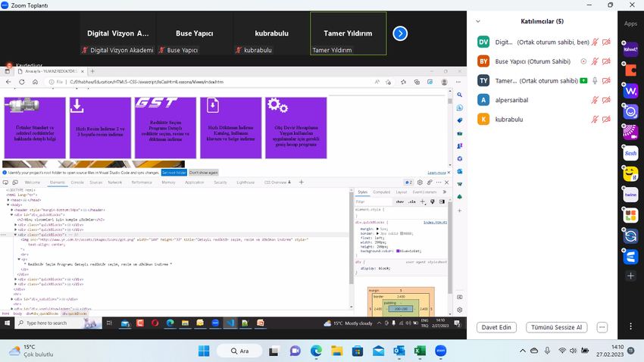Toggle mute for Buse Yapıcı participant
644x362 pixels.
(595, 61)
